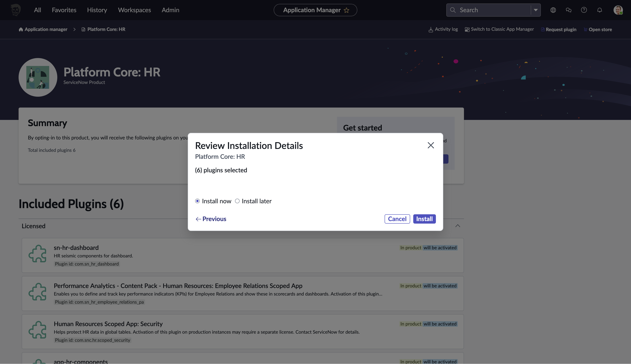Open the chat conversations icon

[568, 10]
